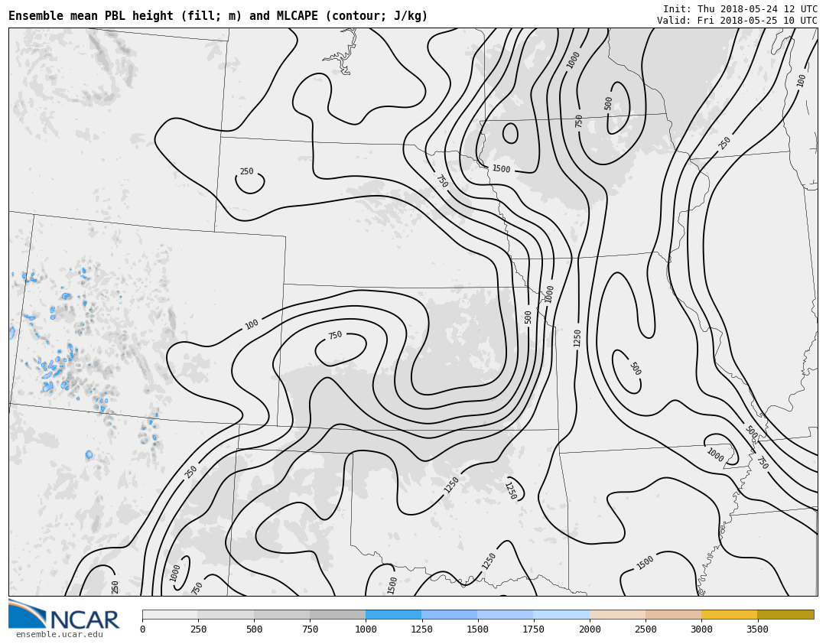
Task: Click the colorbar tick label 1500
Action: point(477,629)
